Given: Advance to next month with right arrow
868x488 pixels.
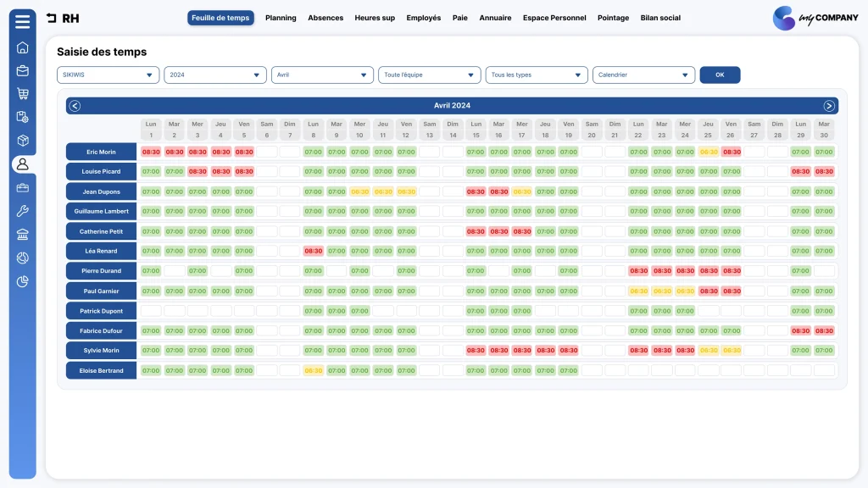Looking at the screenshot, I should click(x=829, y=106).
